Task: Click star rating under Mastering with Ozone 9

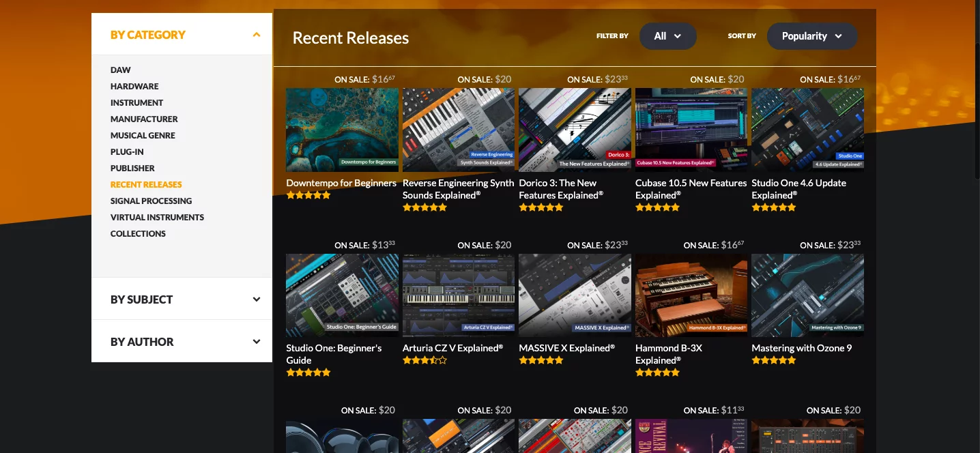Action: point(774,360)
